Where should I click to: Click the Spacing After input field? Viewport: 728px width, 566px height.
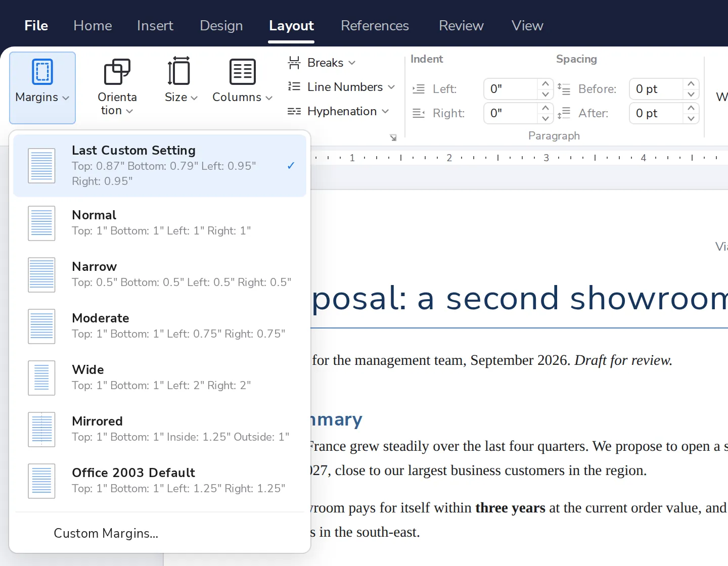point(656,113)
